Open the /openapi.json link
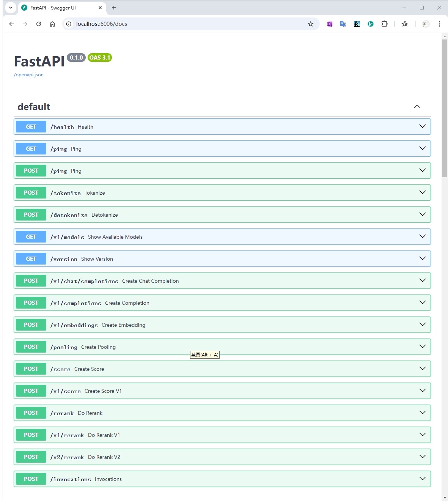This screenshot has width=448, height=501. tap(28, 75)
